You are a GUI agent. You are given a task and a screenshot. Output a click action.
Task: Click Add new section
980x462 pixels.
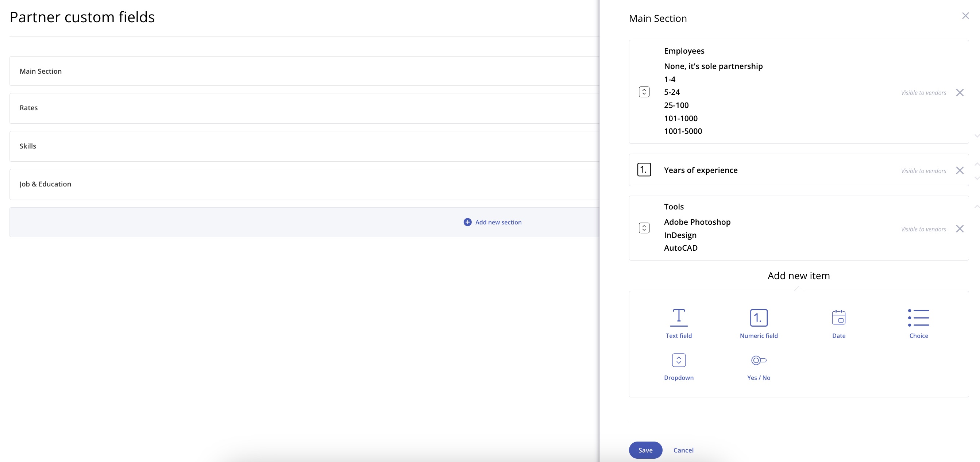pyautogui.click(x=492, y=222)
